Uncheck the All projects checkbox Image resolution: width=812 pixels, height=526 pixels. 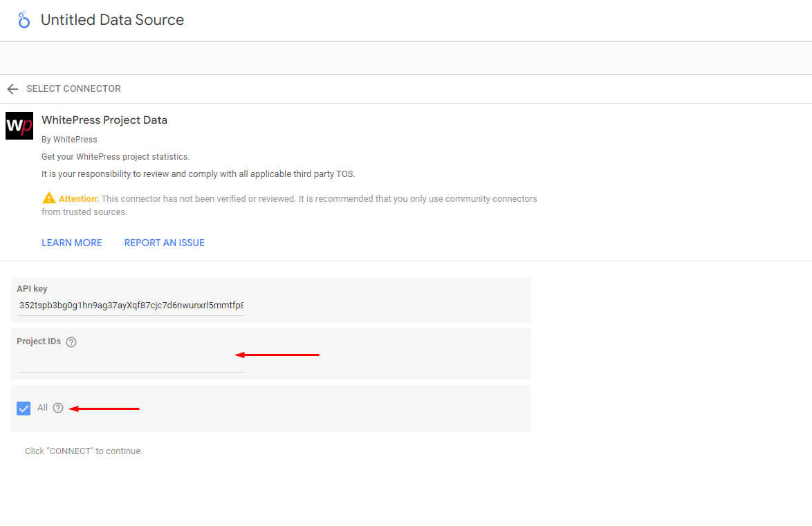click(x=24, y=408)
